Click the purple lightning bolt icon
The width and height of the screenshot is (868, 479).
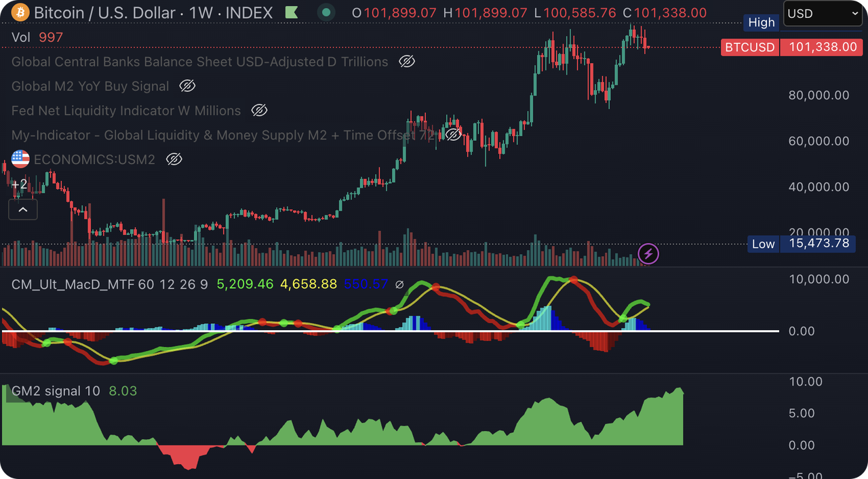tap(649, 254)
